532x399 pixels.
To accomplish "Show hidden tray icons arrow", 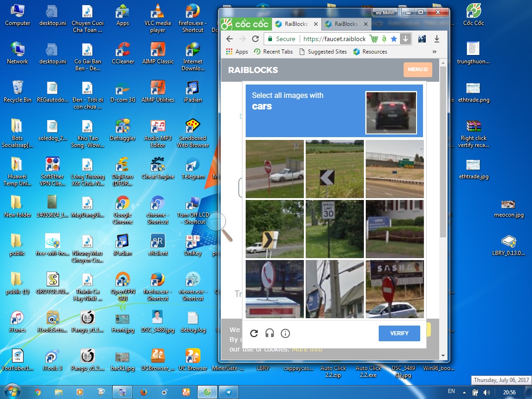I will 464,392.
